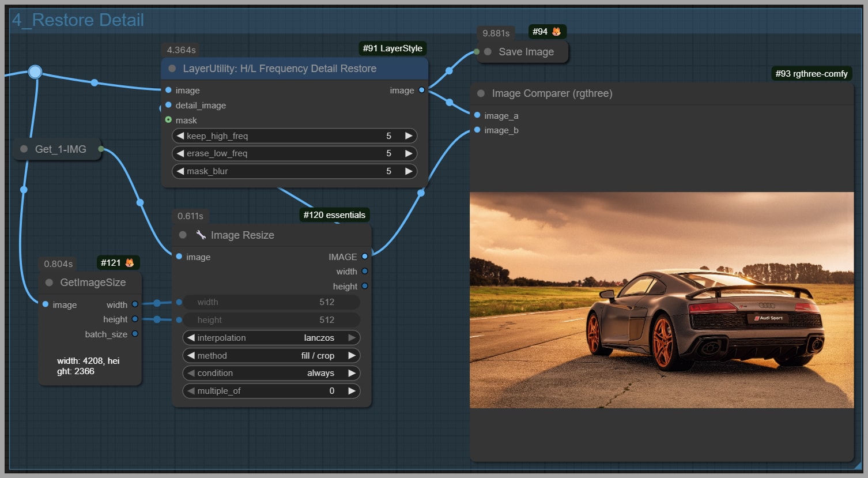The width and height of the screenshot is (868, 478).
Task: Click the Image Comparer node collapse dot
Action: (x=481, y=93)
